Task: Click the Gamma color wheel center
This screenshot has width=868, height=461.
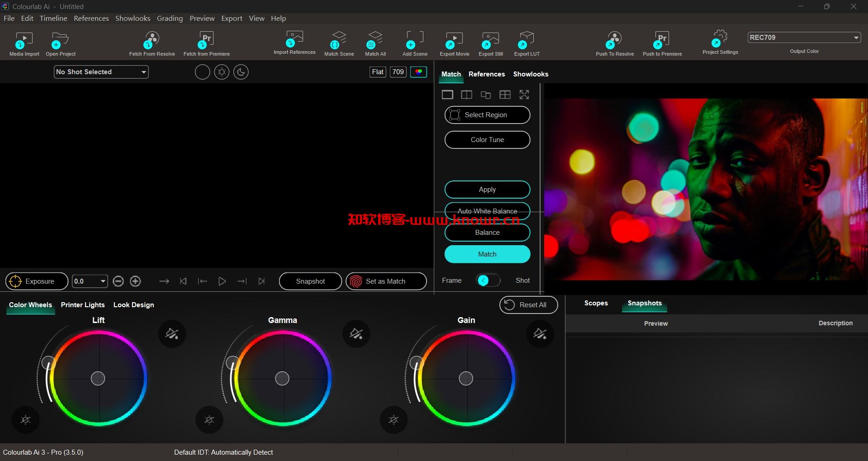Action: pyautogui.click(x=282, y=378)
